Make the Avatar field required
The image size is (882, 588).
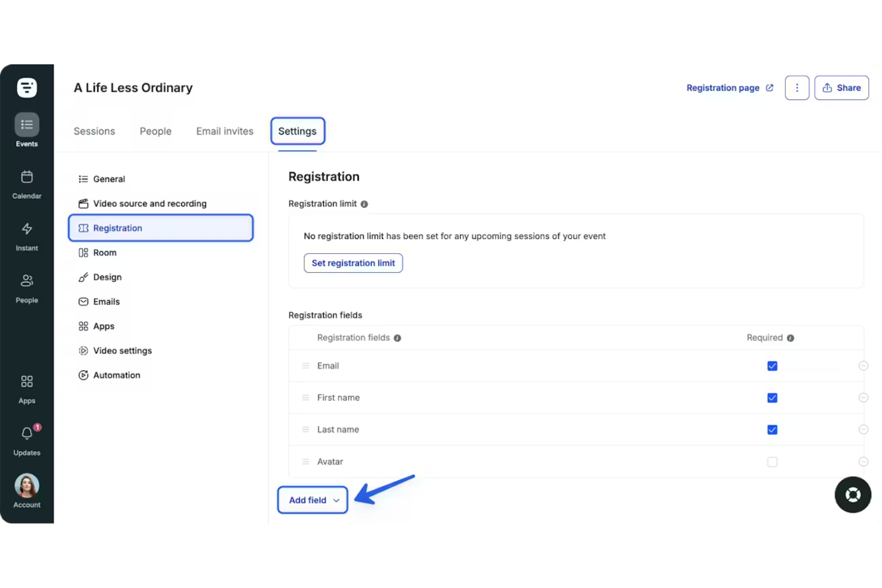pos(772,462)
